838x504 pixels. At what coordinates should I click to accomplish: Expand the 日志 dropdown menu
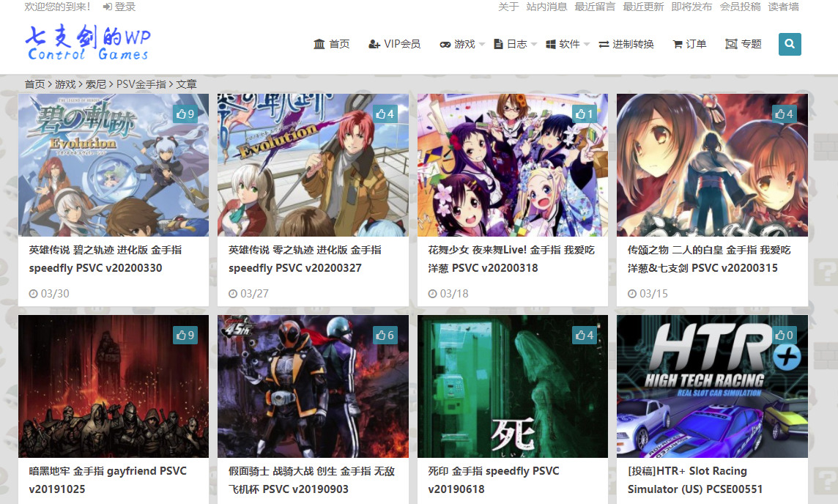(x=515, y=44)
